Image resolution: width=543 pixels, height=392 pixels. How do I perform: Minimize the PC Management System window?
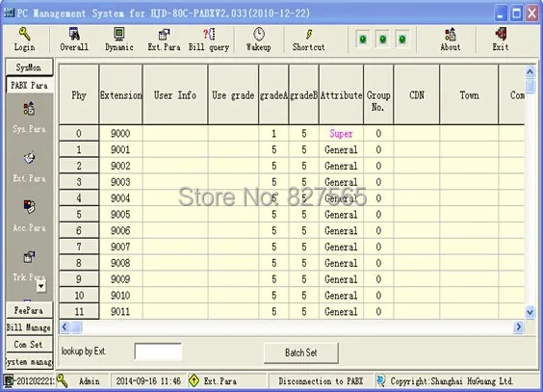click(x=500, y=13)
